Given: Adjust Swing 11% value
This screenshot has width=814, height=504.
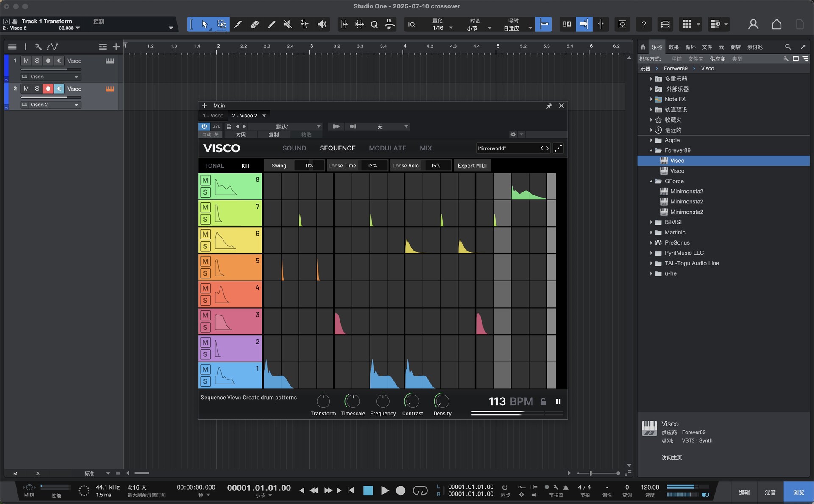Looking at the screenshot, I should coord(309,166).
